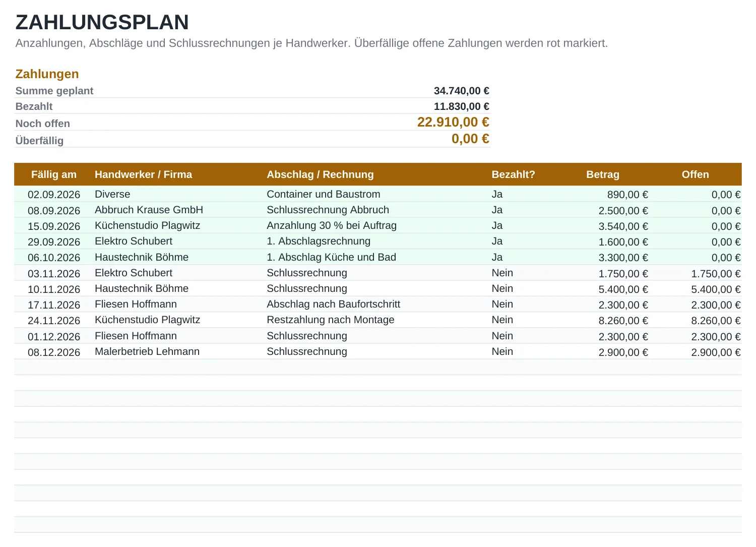Screen dimensions: 756x547
Task: Click the 'Summe geplant' label
Action: tap(54, 91)
